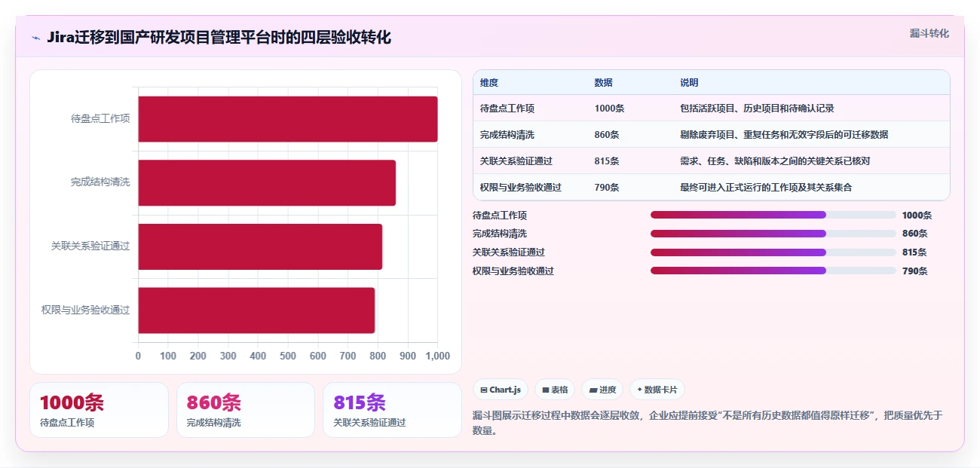
Task: Click the 0 tick on the chart x-axis
Action: pos(138,356)
